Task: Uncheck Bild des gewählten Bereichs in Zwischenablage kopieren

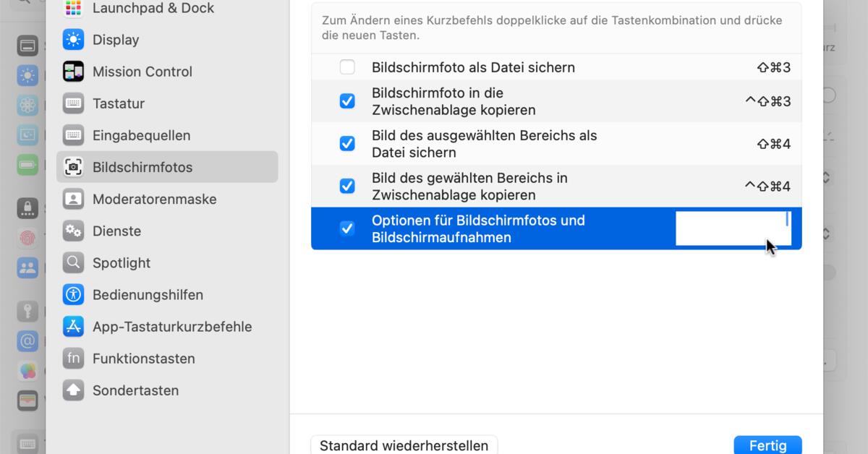Action: click(346, 186)
